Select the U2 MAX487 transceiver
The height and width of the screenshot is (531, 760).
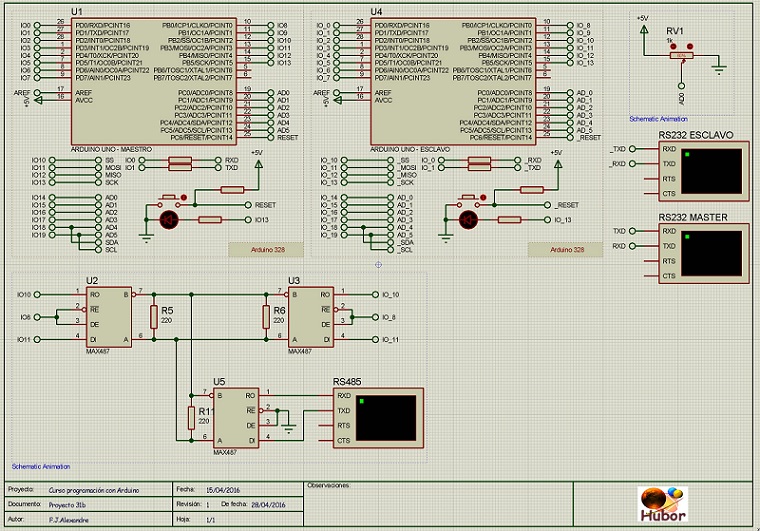click(109, 317)
